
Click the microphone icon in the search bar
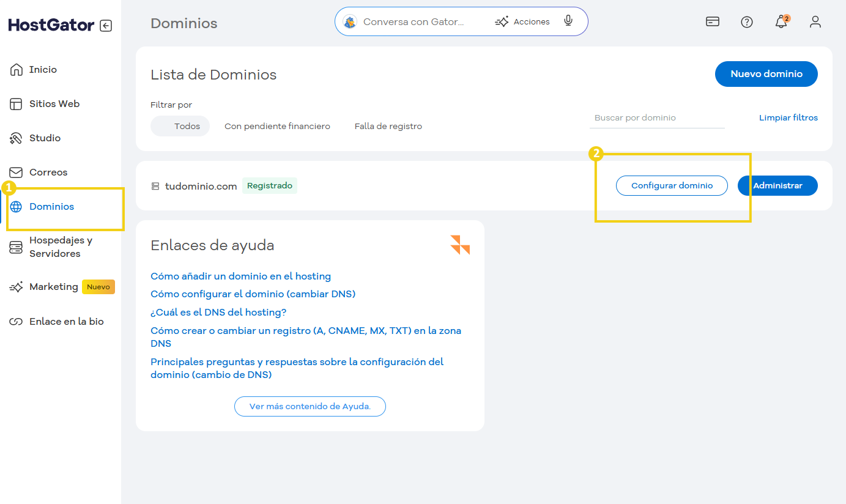(x=568, y=21)
